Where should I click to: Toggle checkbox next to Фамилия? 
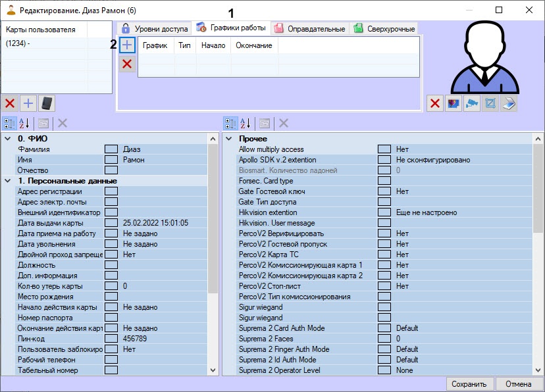111,149
